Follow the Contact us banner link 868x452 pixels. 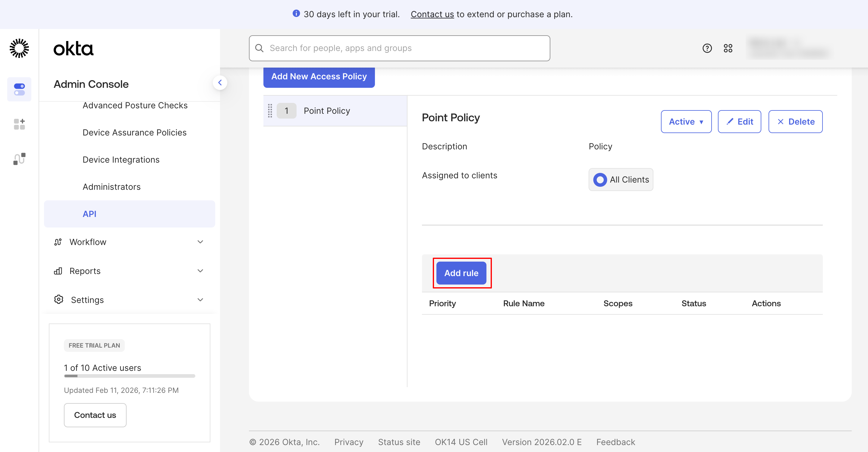pos(432,14)
